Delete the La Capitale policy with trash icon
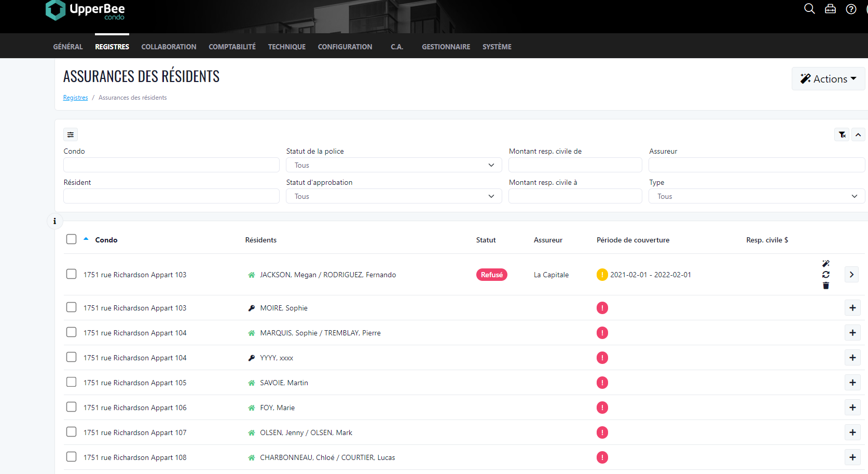 826,286
